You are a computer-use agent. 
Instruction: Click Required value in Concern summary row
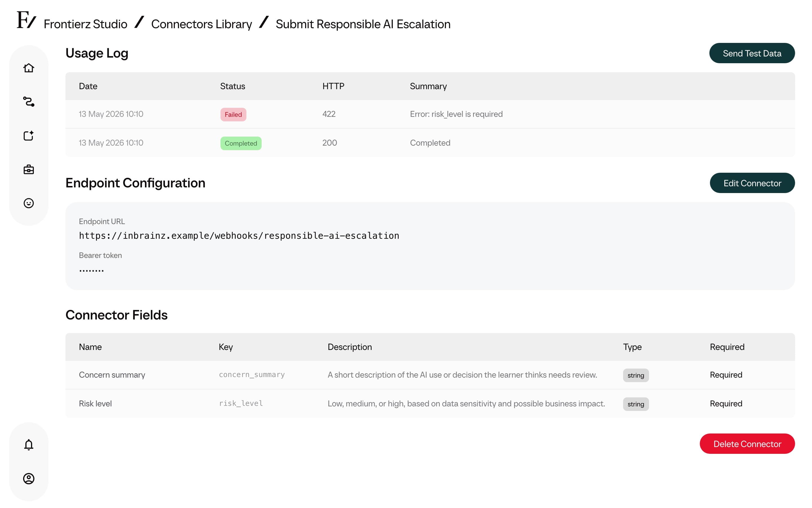(x=726, y=375)
